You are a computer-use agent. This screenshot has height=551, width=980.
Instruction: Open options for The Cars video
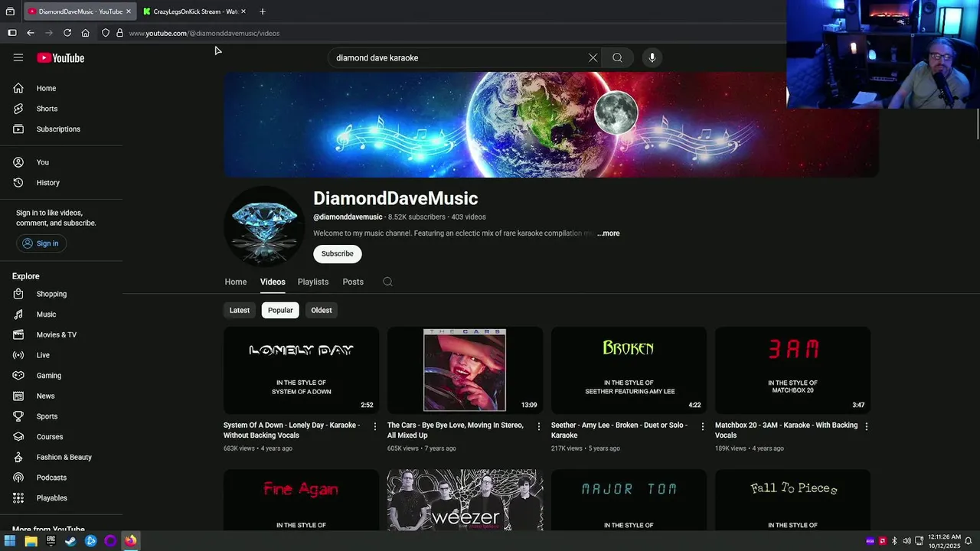[539, 426]
